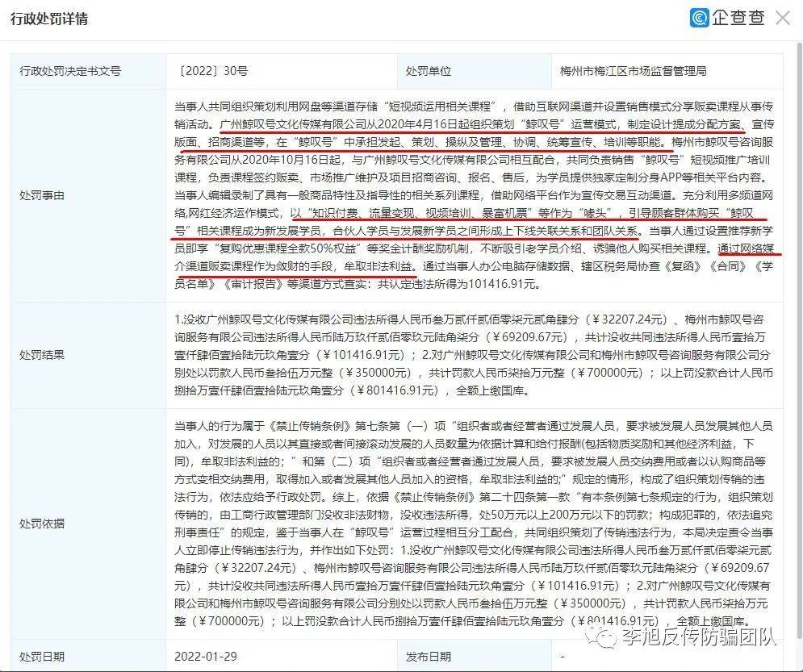Select the 行政处罚详情 title text

click(49, 19)
